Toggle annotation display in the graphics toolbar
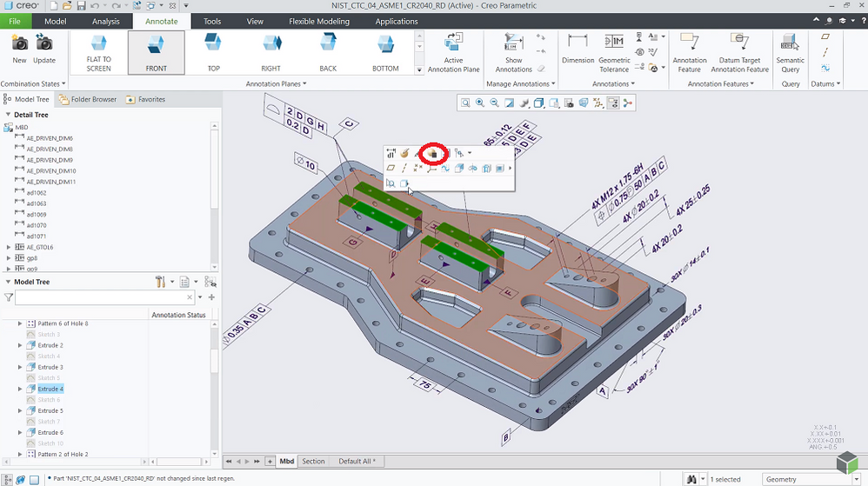Viewport: 868px width, 486px height. (x=613, y=103)
